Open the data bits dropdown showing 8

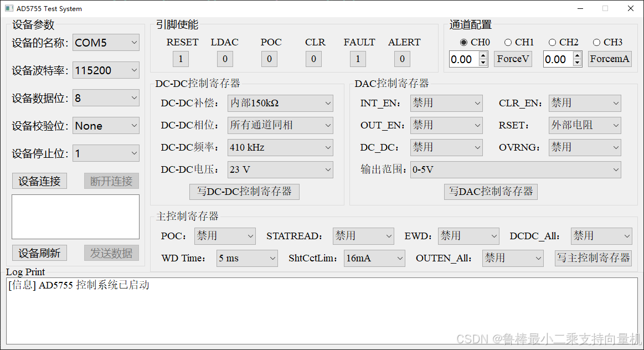click(106, 98)
